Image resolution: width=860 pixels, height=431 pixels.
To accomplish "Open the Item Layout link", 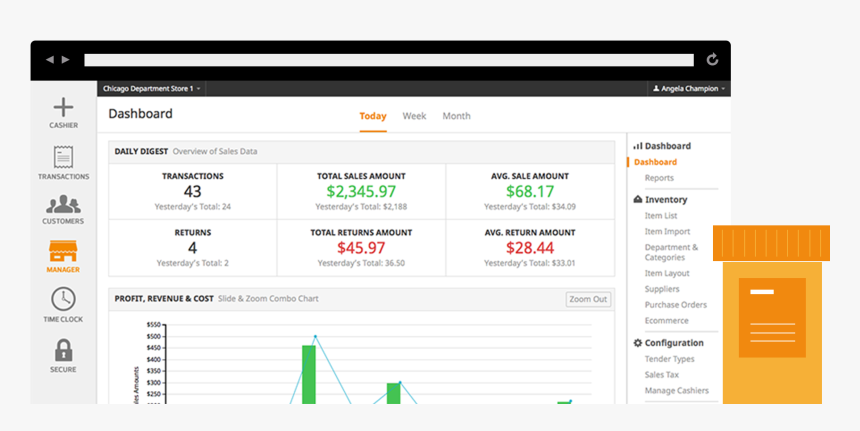I will tap(667, 273).
